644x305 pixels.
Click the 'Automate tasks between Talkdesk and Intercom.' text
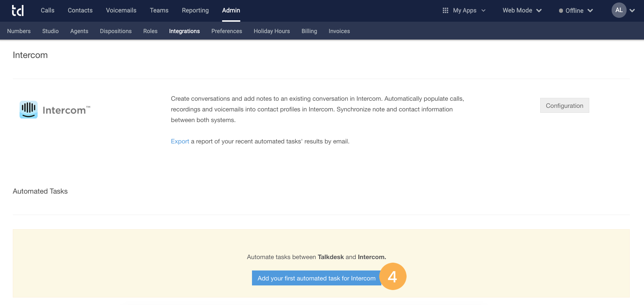(x=316, y=257)
